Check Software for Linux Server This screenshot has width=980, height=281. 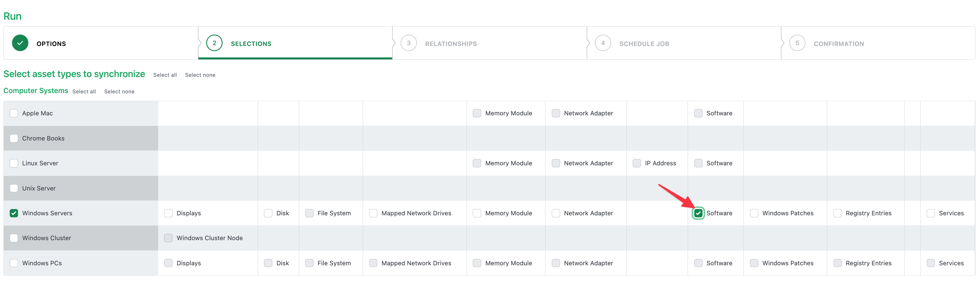[x=699, y=163]
